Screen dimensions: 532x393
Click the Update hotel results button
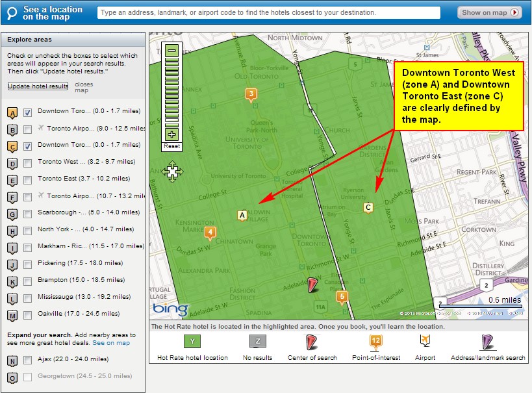(38, 86)
